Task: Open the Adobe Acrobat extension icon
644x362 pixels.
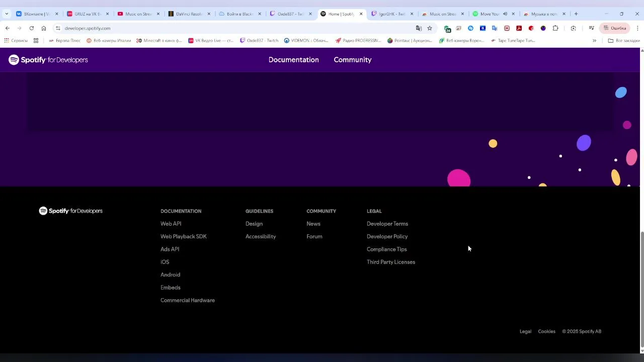Action: click(x=519, y=28)
